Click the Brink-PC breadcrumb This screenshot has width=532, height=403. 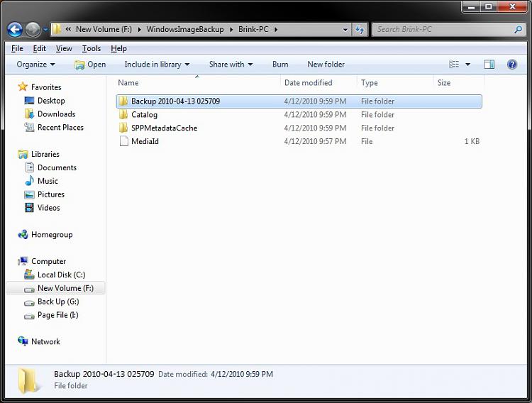click(x=253, y=29)
